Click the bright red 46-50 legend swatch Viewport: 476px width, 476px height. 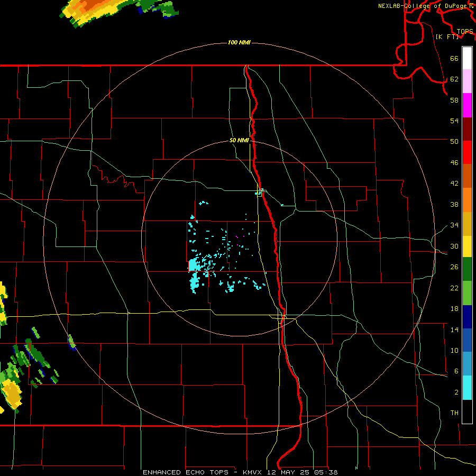click(467, 152)
